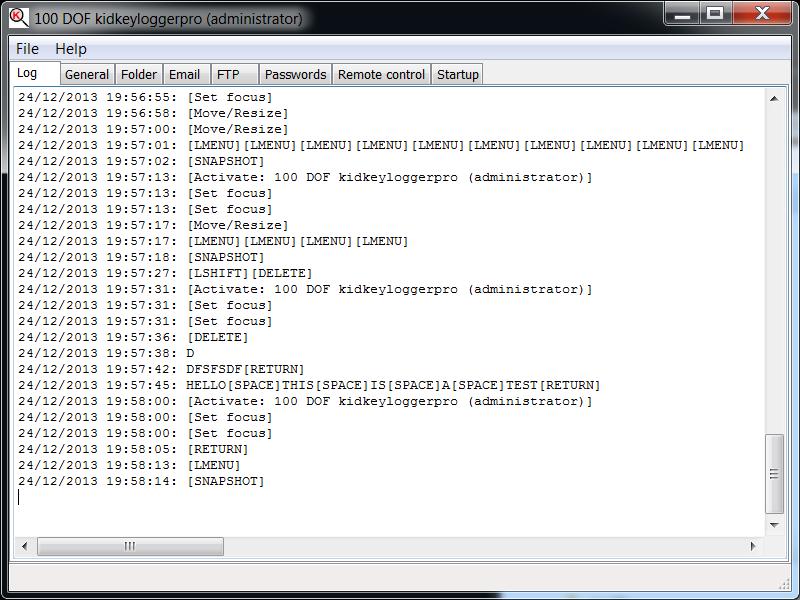Switch to the General tab
Screen dimensions: 800x600
point(87,74)
